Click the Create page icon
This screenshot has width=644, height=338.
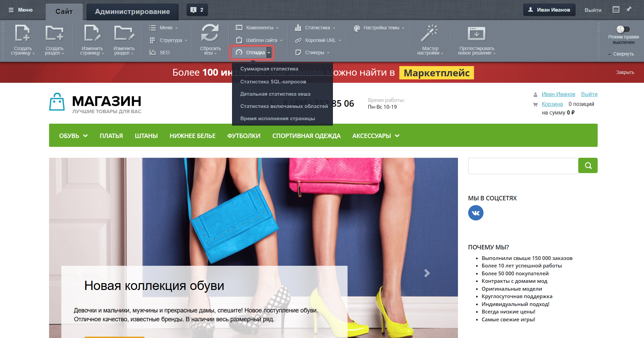[x=22, y=33]
